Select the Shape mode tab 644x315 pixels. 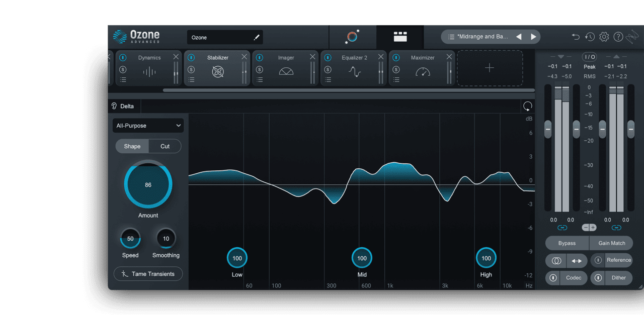[x=132, y=146]
